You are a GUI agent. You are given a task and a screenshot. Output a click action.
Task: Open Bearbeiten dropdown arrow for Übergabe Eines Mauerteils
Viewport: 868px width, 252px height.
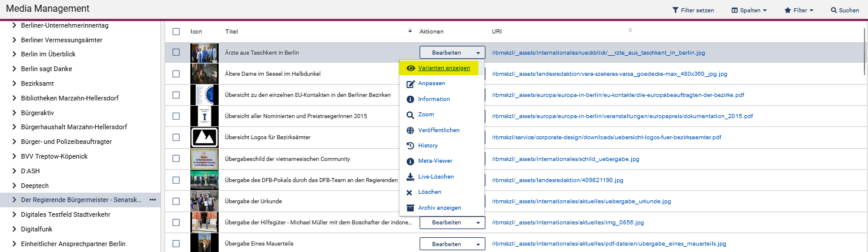coord(478,244)
